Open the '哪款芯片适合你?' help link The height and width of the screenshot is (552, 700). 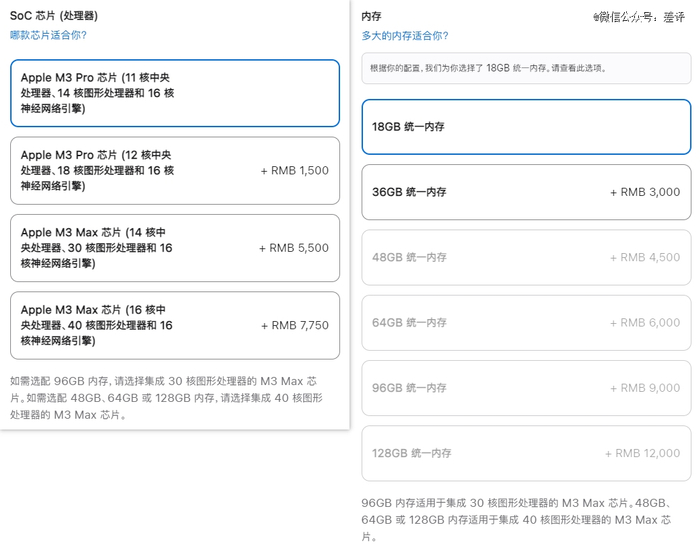pyautogui.click(x=48, y=35)
